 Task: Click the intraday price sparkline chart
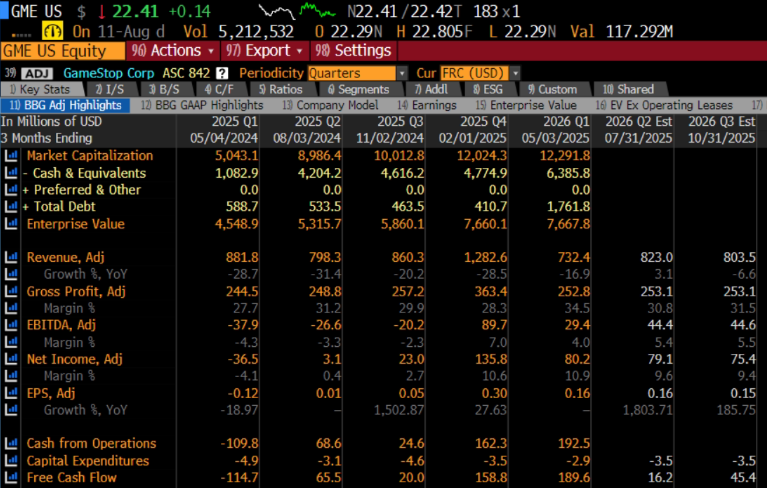point(296,11)
